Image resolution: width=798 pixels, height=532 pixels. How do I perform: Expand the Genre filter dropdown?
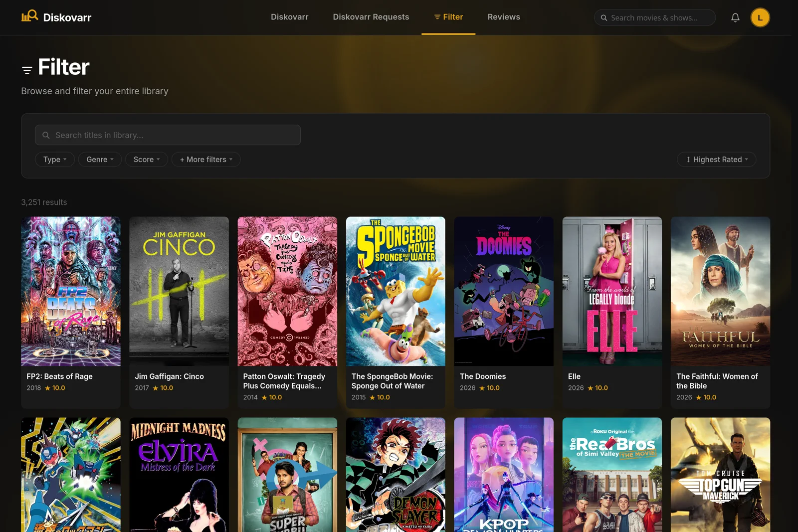tap(100, 160)
